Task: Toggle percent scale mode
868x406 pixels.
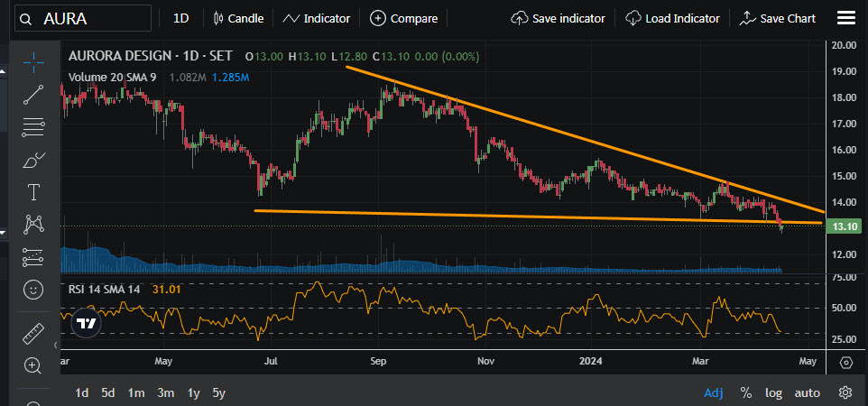Action: pos(746,392)
